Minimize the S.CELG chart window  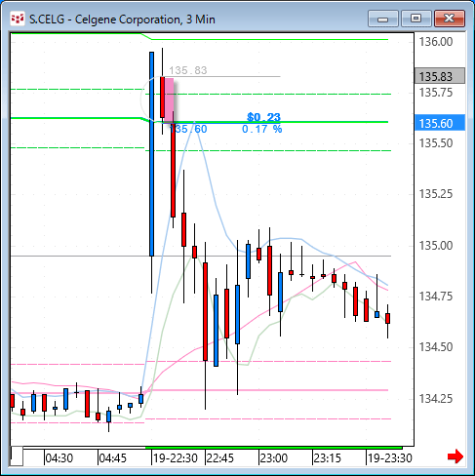click(383, 19)
